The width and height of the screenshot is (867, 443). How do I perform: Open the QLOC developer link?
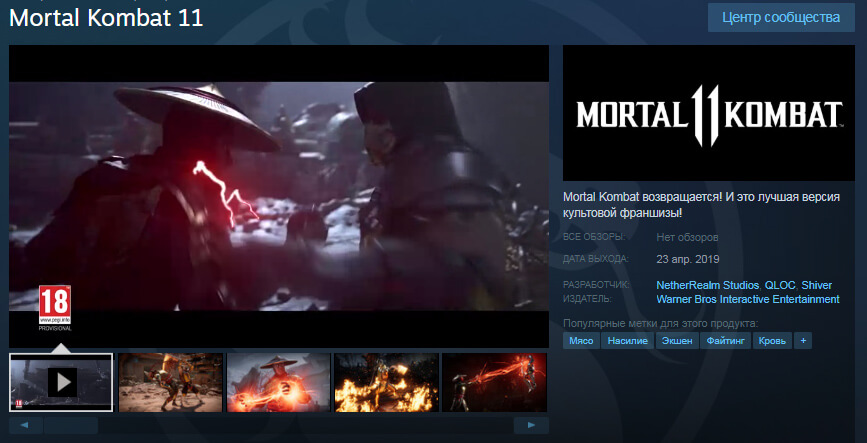pos(780,285)
